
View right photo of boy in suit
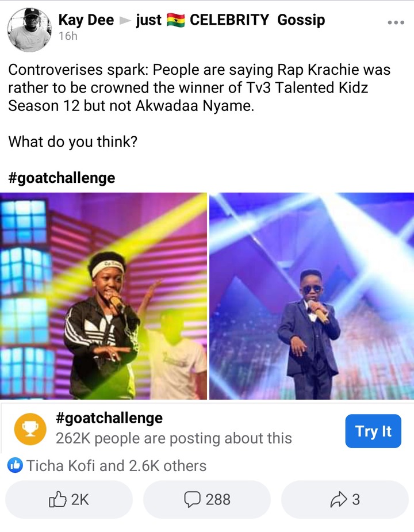pyautogui.click(x=312, y=296)
